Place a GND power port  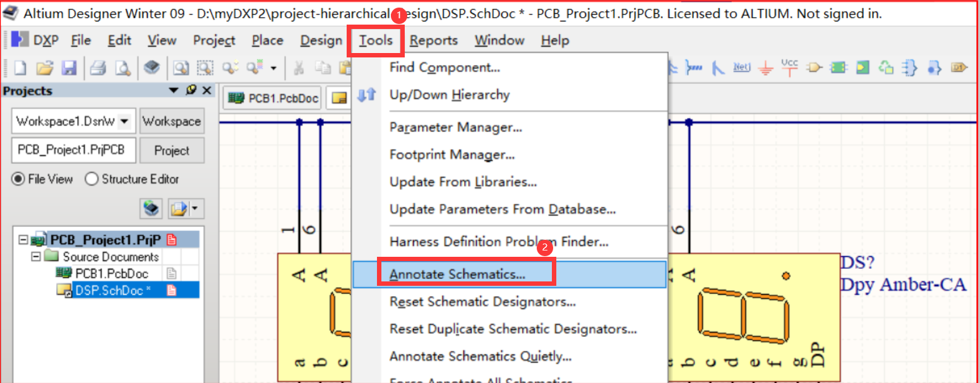(x=765, y=67)
